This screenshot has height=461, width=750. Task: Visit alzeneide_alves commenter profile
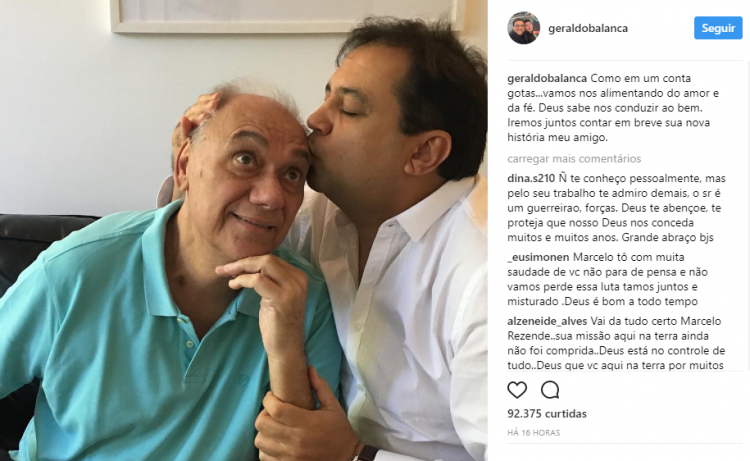click(x=547, y=321)
